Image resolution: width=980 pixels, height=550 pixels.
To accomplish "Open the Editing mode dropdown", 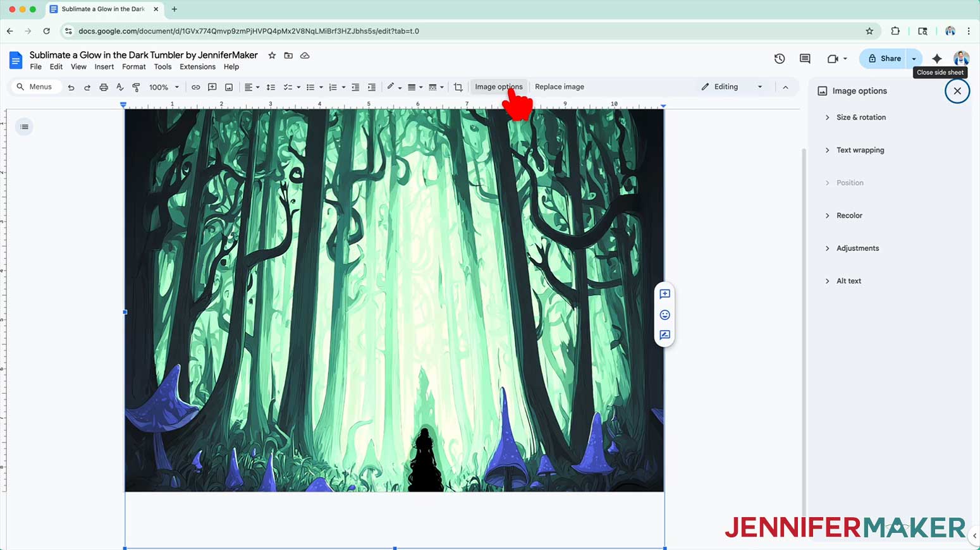I will pos(732,87).
